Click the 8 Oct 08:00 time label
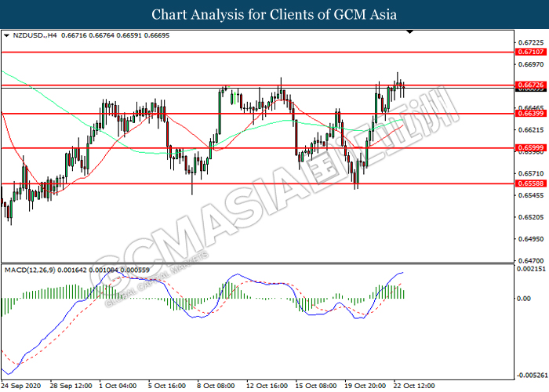The height and width of the screenshot is (392, 549). click(x=216, y=386)
